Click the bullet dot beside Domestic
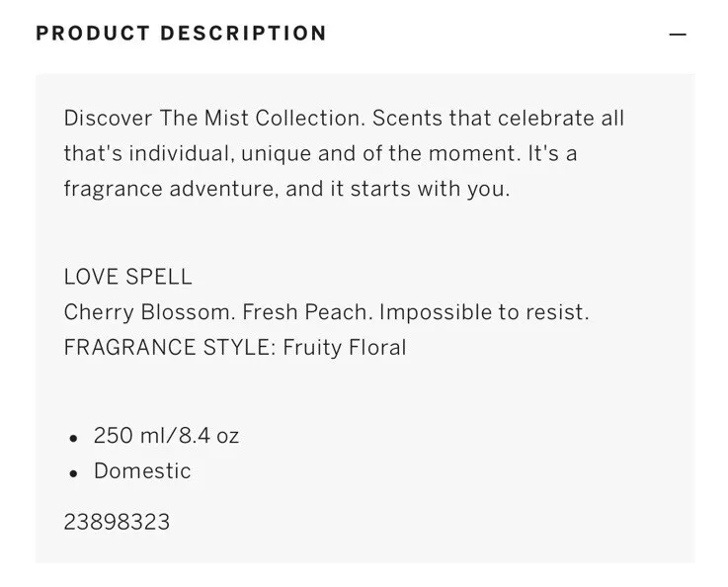This screenshot has height=587, width=728. pos(73,473)
